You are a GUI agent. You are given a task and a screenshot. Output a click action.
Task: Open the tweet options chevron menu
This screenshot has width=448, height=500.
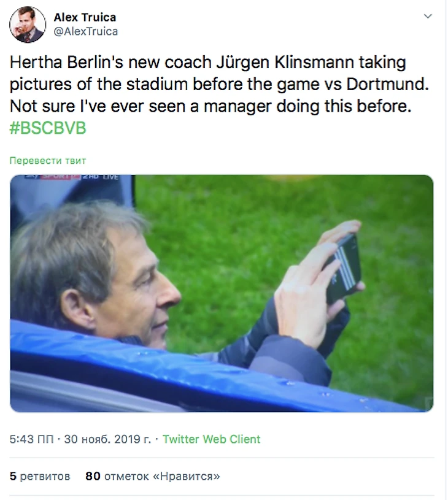point(428,17)
